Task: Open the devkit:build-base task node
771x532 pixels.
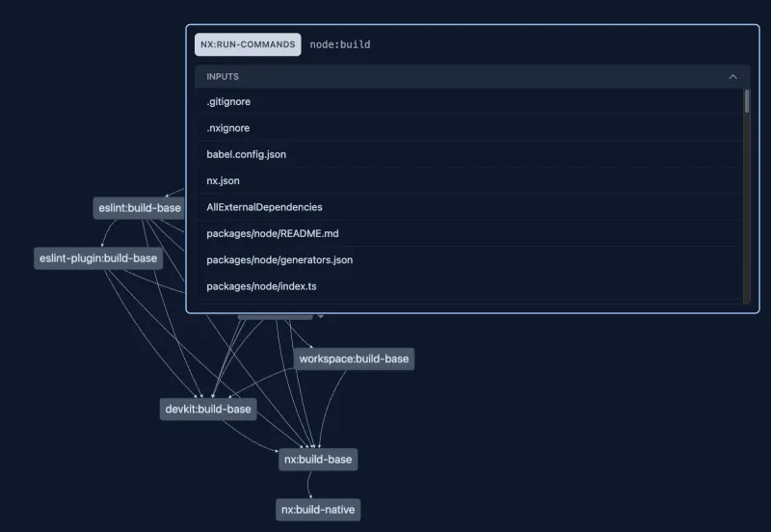Action: point(208,409)
